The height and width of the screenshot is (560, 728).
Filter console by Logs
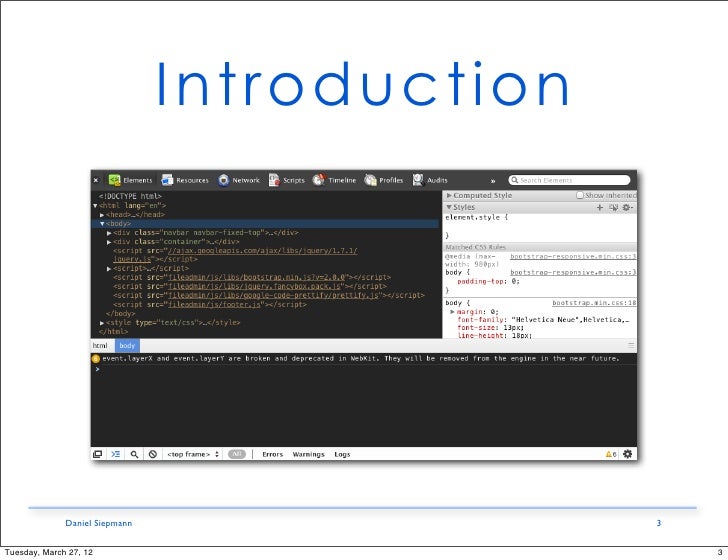342,454
